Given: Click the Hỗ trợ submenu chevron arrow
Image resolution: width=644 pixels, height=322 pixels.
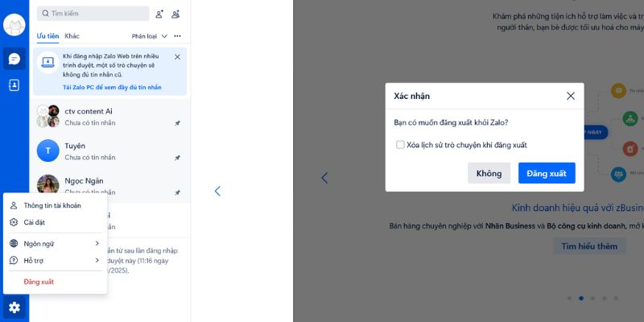Looking at the screenshot, I should point(97,260).
